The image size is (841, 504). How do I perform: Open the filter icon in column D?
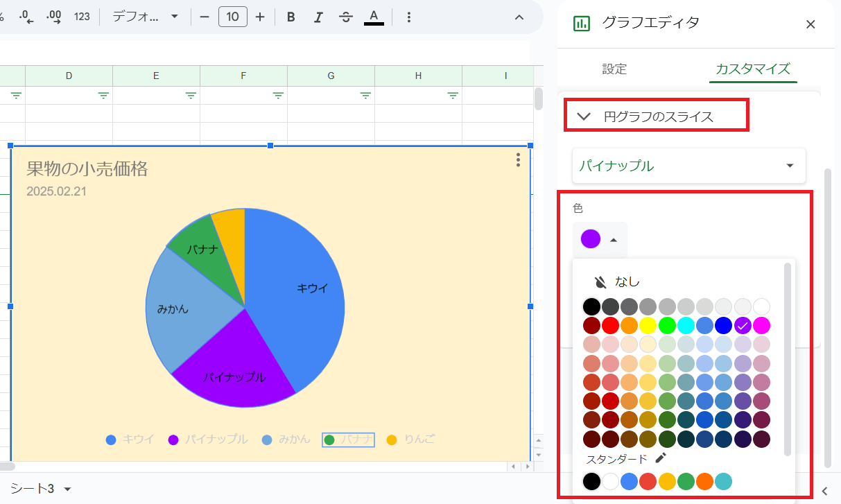click(103, 95)
